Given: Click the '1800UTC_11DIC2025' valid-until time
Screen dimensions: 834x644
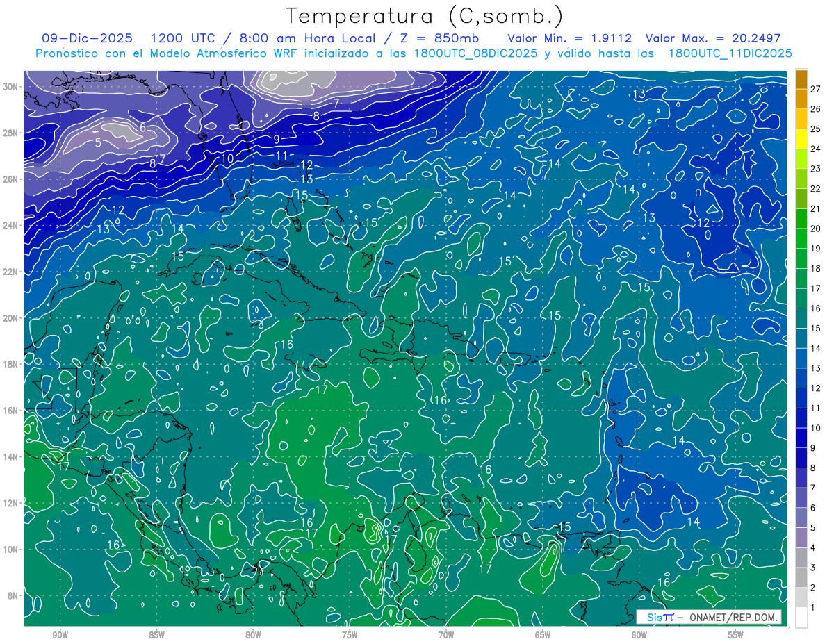Looking at the screenshot, I should pyautogui.click(x=730, y=53).
